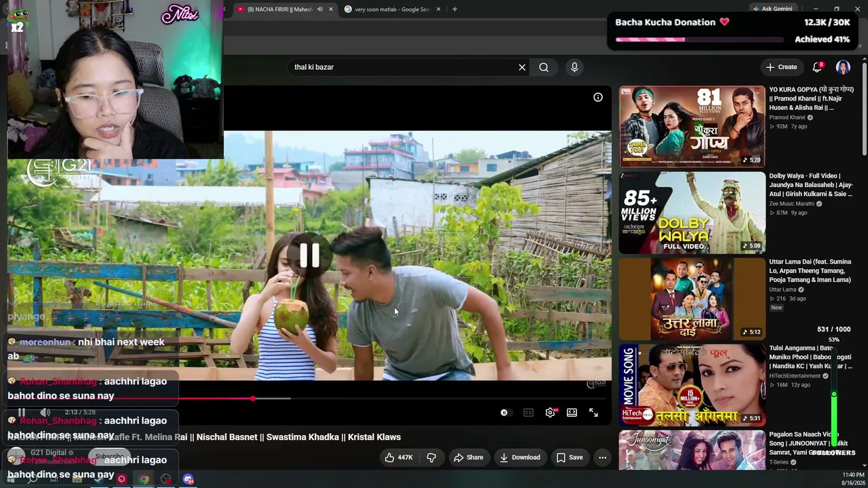This screenshot has width=868, height=488.
Task: Open the Uttar Lama Dai video title
Action: tap(810, 270)
